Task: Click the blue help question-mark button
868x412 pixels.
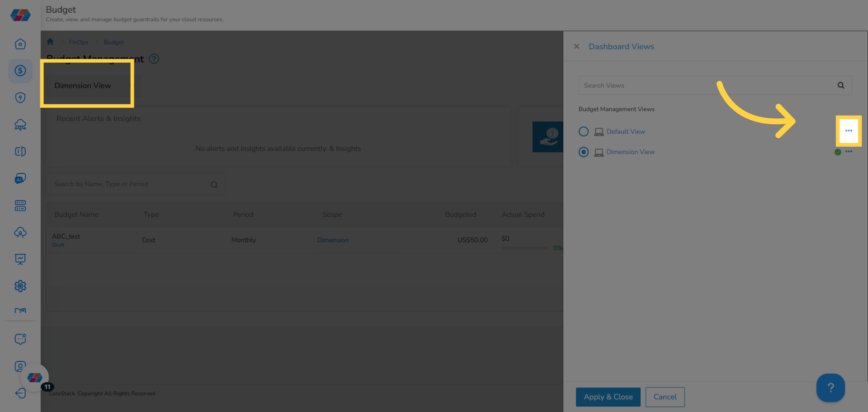Action: [x=830, y=388]
